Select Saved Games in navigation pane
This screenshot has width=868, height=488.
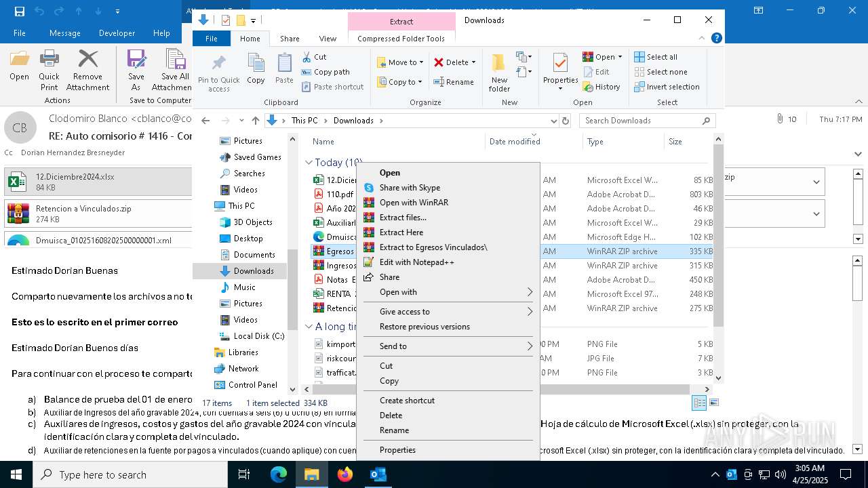click(257, 157)
